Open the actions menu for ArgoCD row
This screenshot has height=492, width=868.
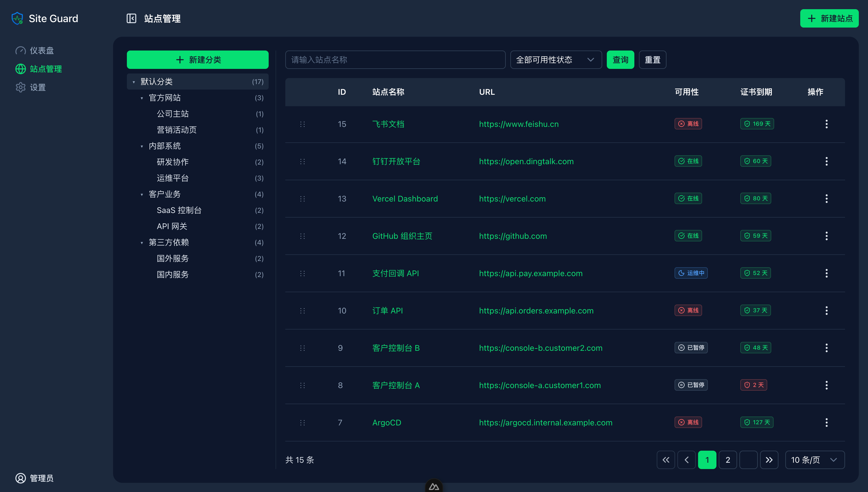826,422
